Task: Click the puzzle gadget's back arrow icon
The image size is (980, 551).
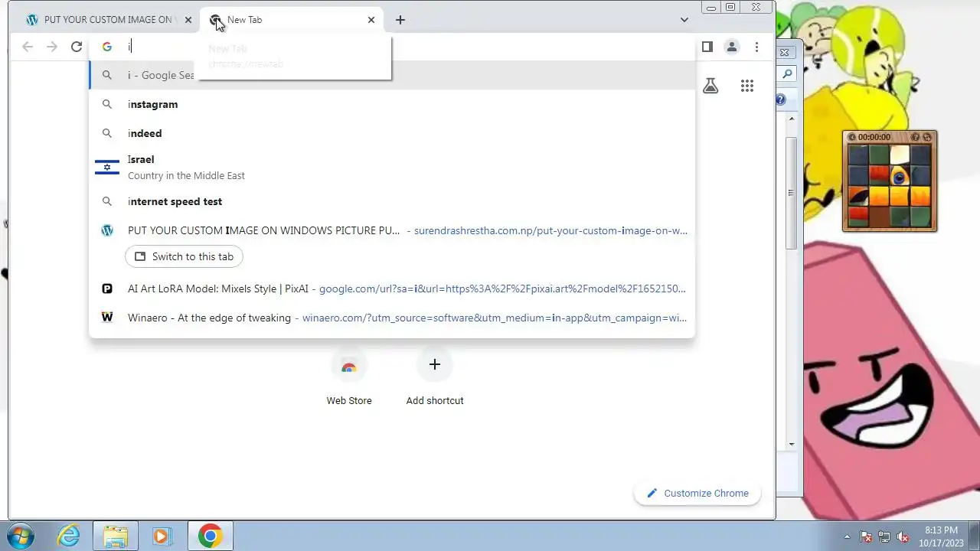Action: pyautogui.click(x=851, y=137)
